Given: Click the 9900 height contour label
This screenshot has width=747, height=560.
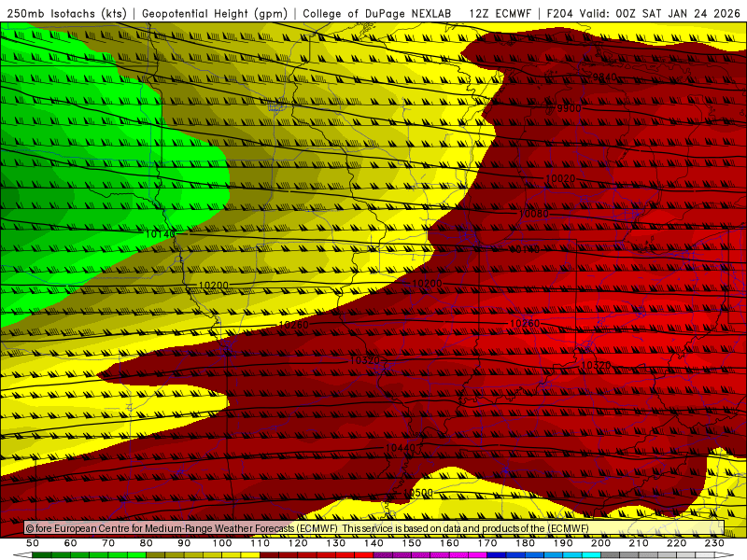Looking at the screenshot, I should tap(569, 108).
